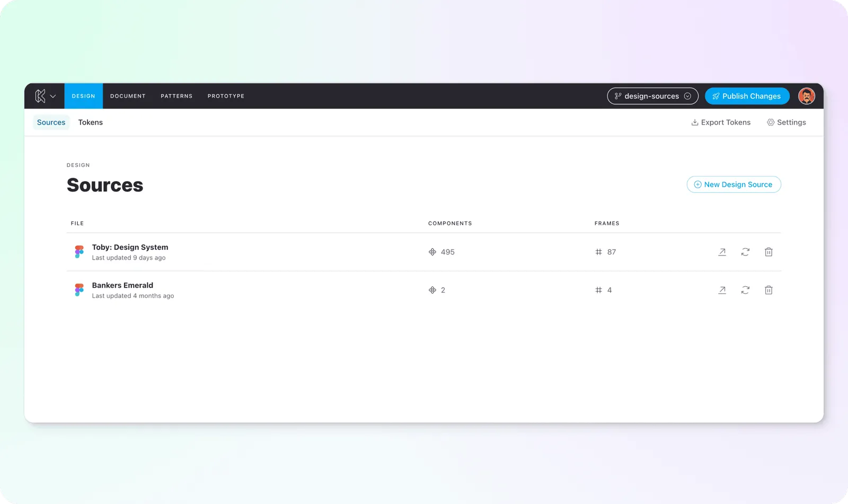Switch to the Tokens sub-tab
Image resolution: width=848 pixels, height=504 pixels.
point(91,122)
